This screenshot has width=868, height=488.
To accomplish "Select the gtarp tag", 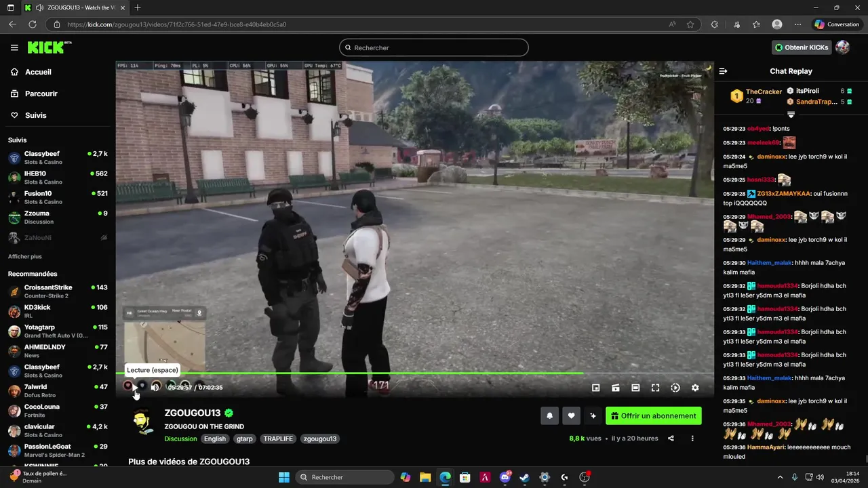I will [x=245, y=439].
